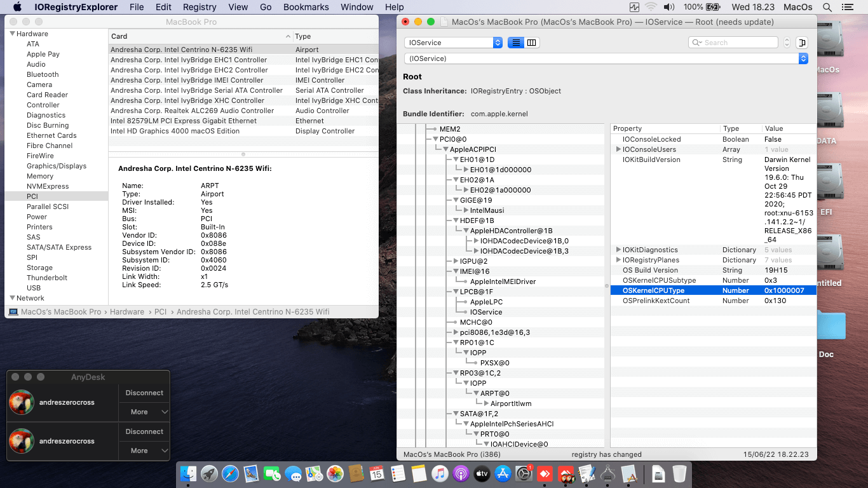The width and height of the screenshot is (868, 488).
Task: Expand the IOKitDiagnostics property row
Action: pyautogui.click(x=618, y=250)
